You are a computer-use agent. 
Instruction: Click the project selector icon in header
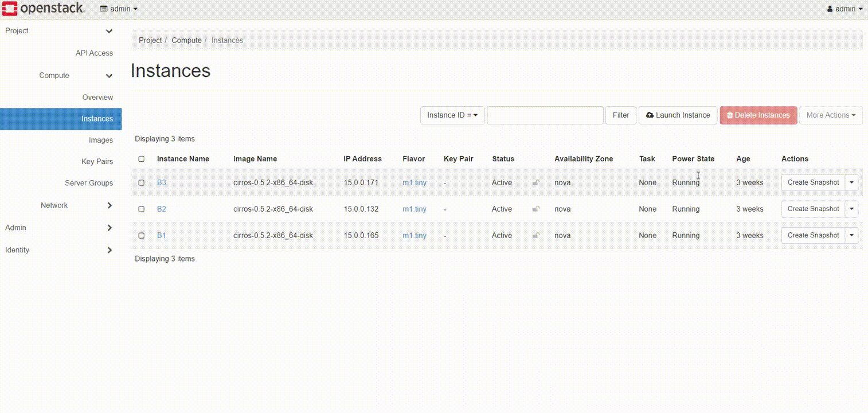pos(104,9)
